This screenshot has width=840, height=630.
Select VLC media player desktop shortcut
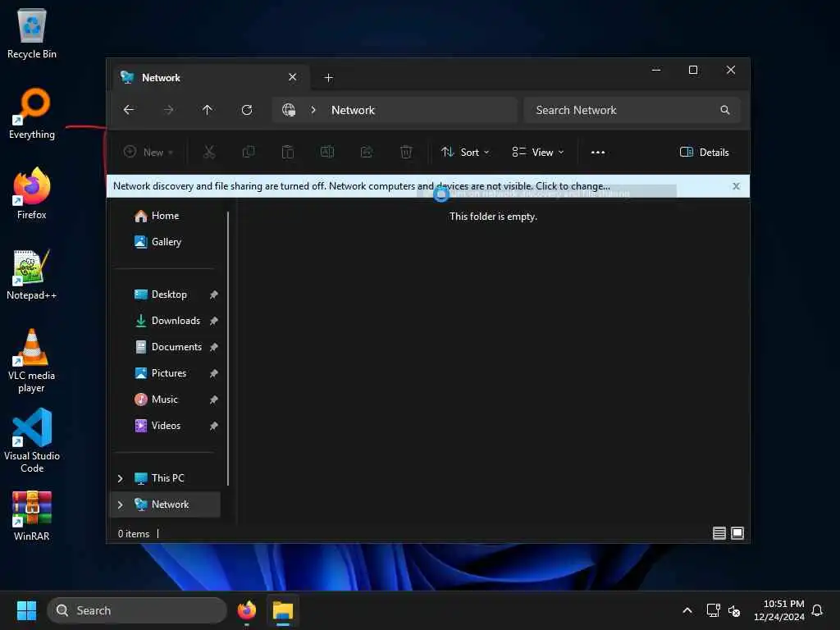click(x=32, y=361)
